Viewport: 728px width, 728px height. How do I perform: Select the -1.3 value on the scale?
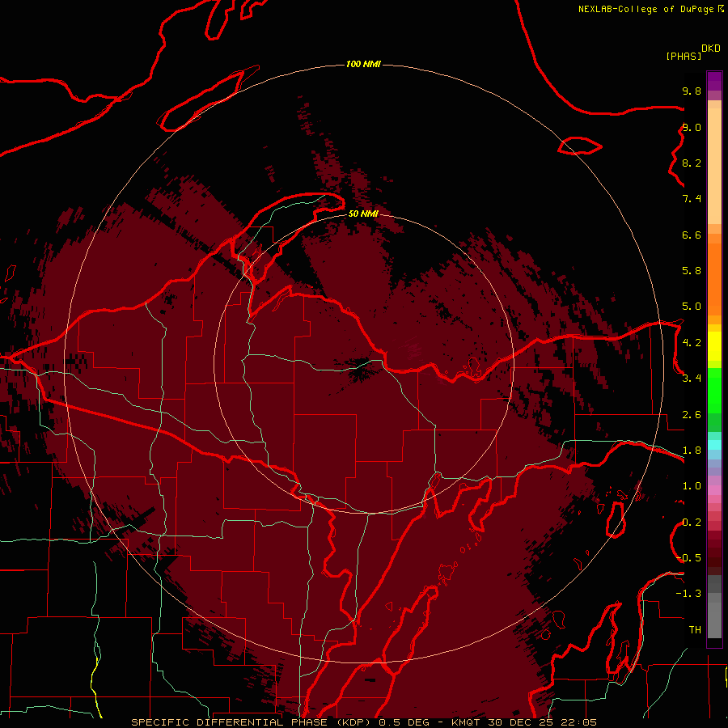pos(688,594)
